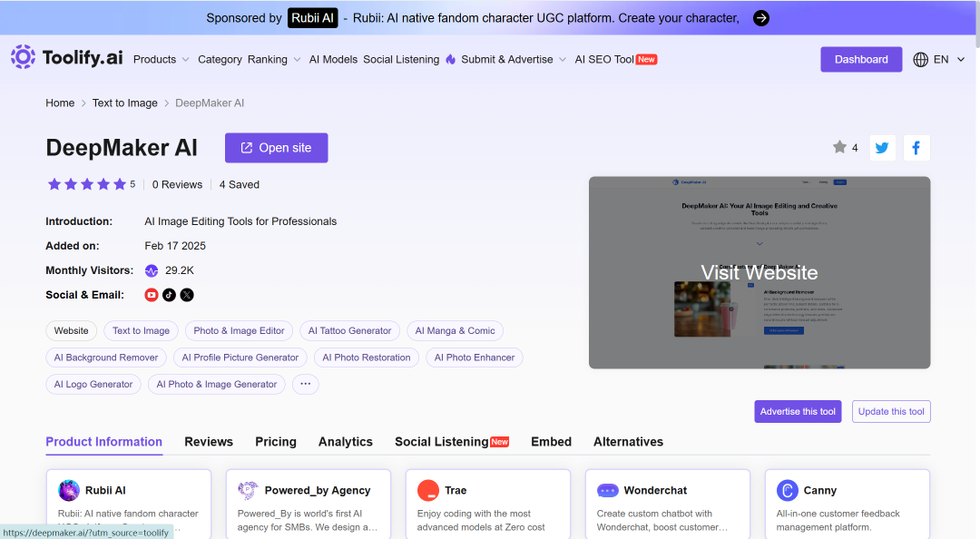Switch to Social Listening tab
Image resolution: width=980 pixels, height=539 pixels.
pos(441,442)
